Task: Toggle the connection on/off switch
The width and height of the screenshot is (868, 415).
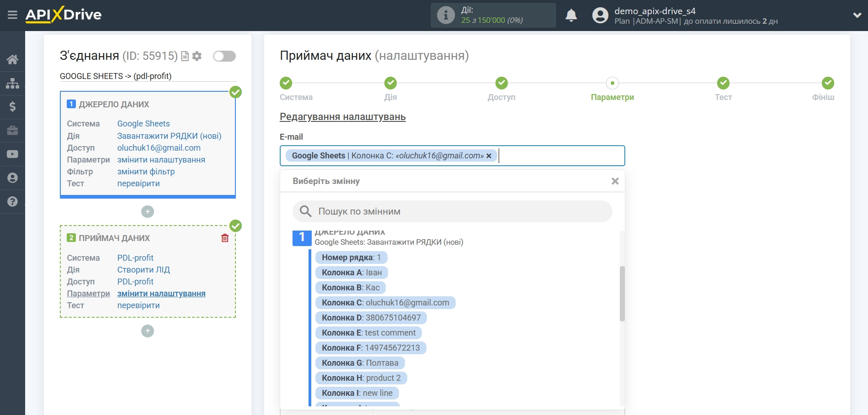Action: (224, 56)
